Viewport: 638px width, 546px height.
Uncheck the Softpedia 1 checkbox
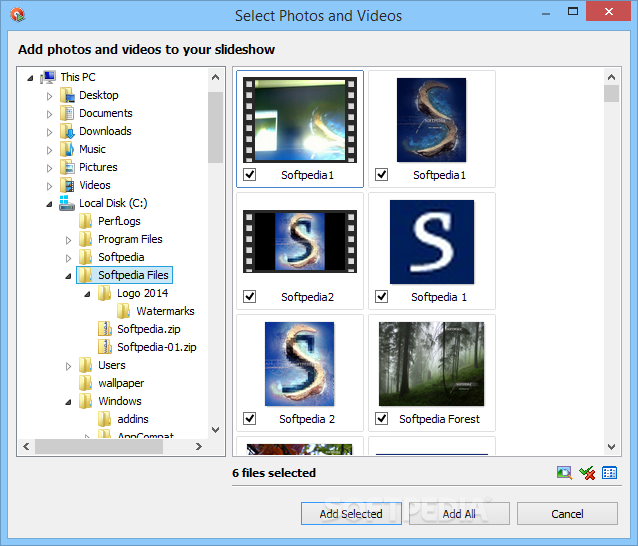pos(381,297)
